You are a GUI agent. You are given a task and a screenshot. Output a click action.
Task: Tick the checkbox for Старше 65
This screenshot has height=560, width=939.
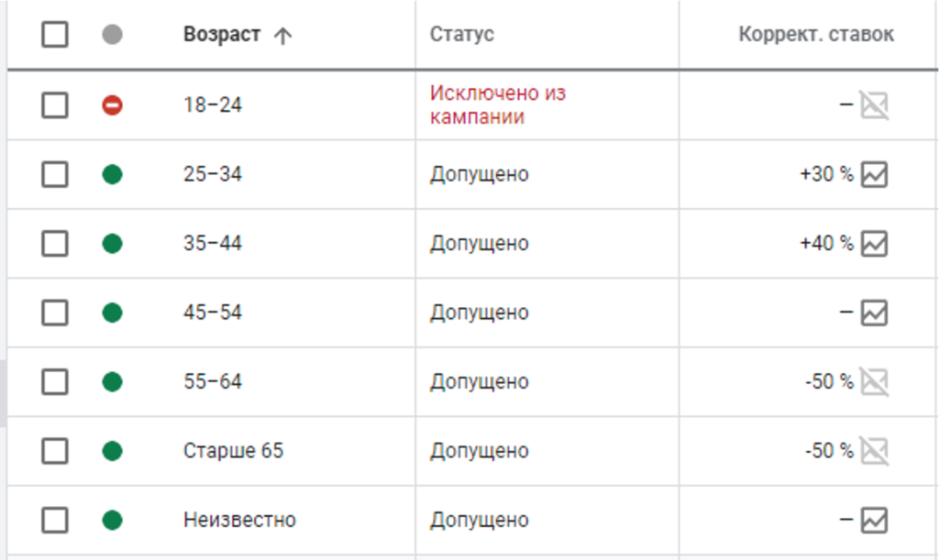[55, 451]
